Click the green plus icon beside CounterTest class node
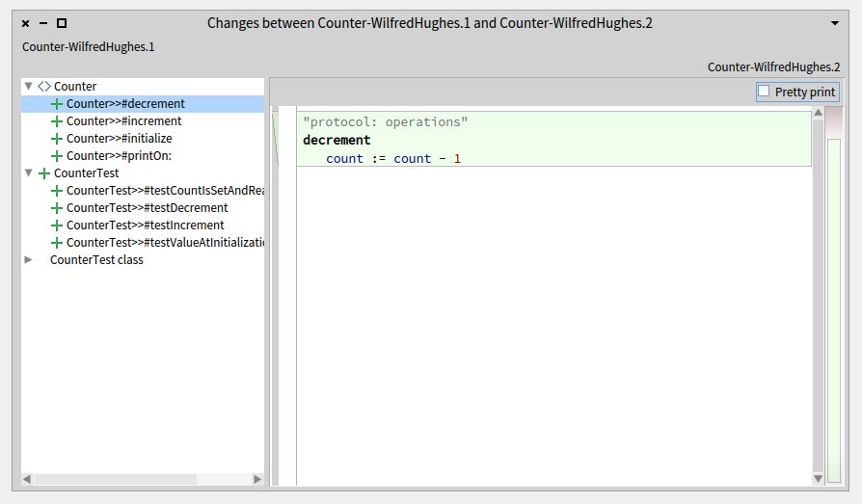Image resolution: width=862 pixels, height=504 pixels. point(43,173)
